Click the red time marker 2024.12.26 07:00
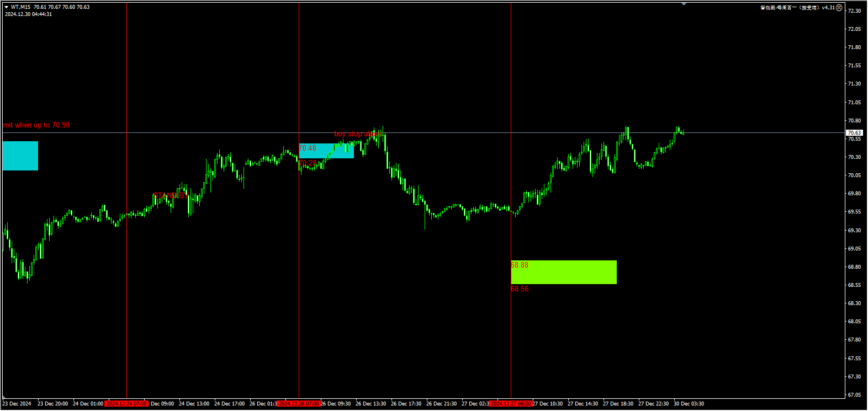868x411 pixels. pos(299,404)
